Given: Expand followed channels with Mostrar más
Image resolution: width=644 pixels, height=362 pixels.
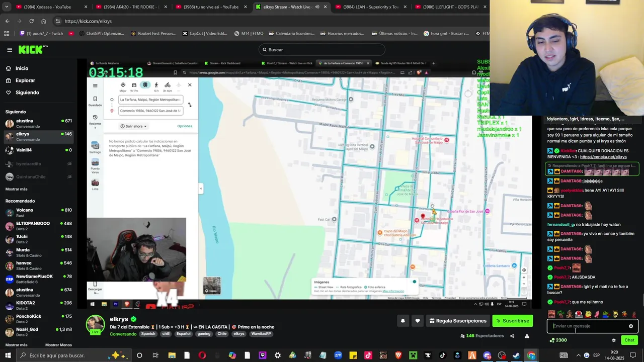Looking at the screenshot, I should pyautogui.click(x=16, y=189).
